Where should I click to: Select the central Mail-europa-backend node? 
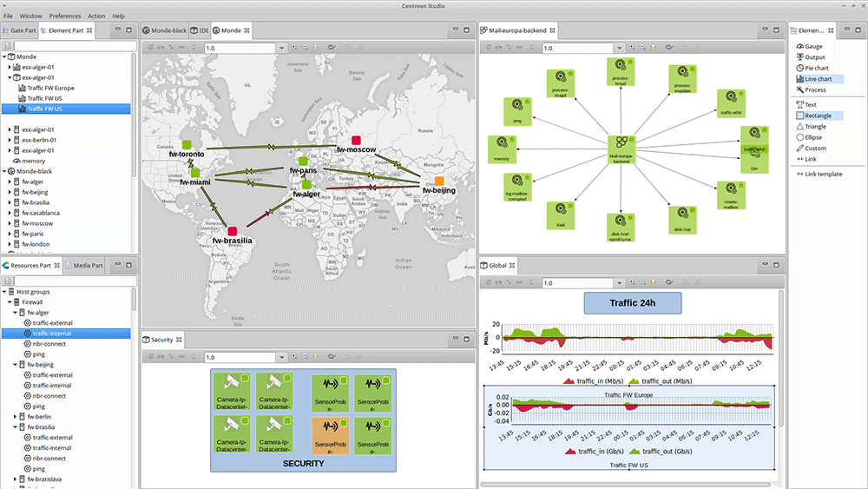(x=621, y=149)
